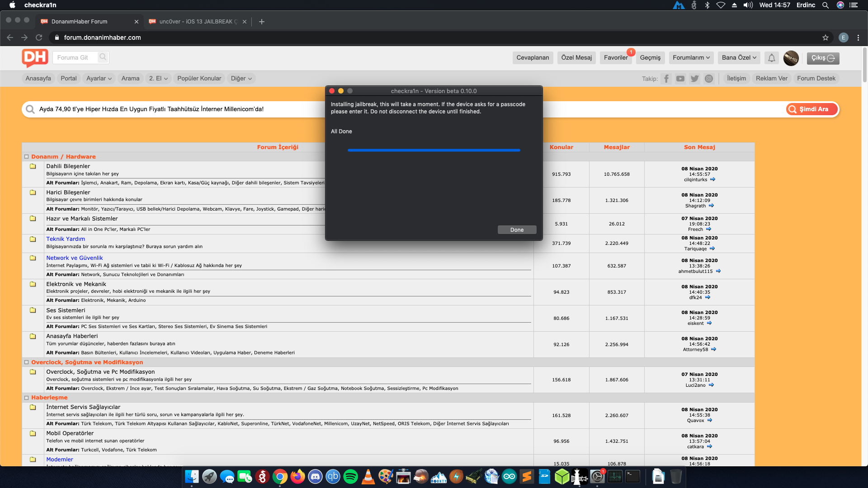Reload the page in Chrome
This screenshot has width=868, height=488.
(39, 38)
